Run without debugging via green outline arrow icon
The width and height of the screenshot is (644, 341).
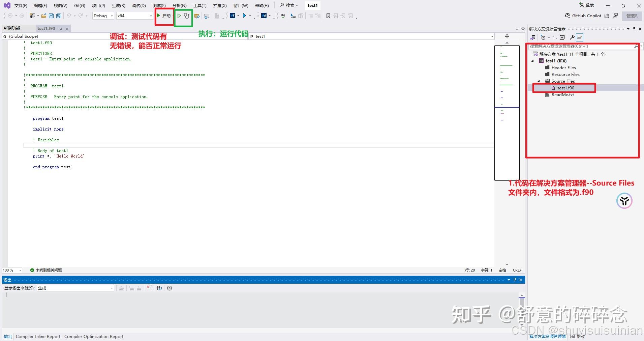tap(179, 16)
